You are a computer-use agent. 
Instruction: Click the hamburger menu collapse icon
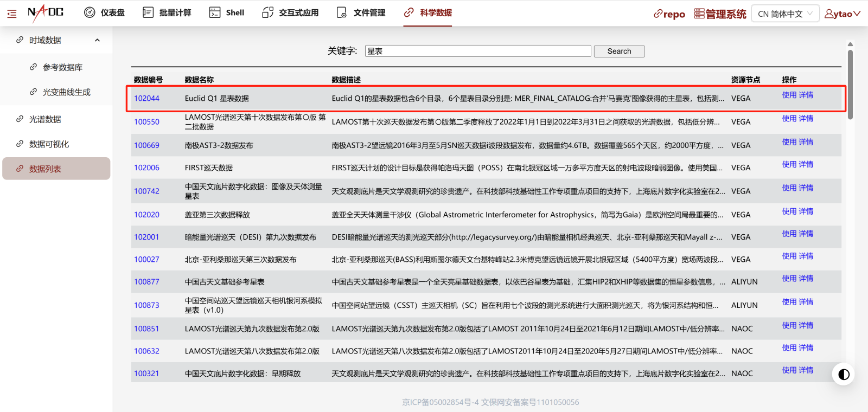tap(11, 14)
